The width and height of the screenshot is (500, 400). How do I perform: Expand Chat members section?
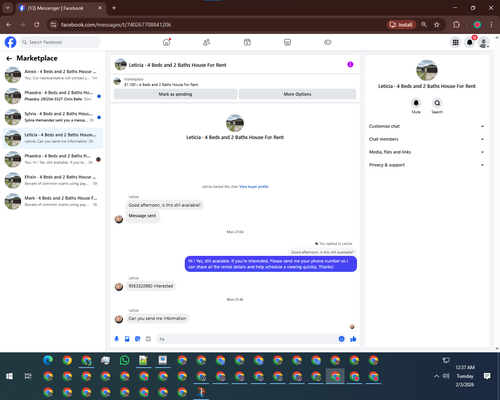[426, 139]
